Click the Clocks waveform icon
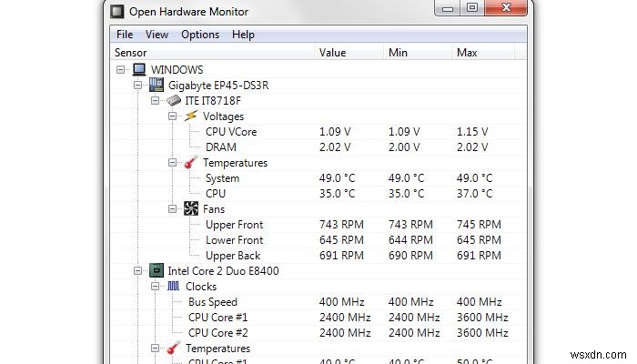This screenshot has width=637, height=364. point(174,286)
